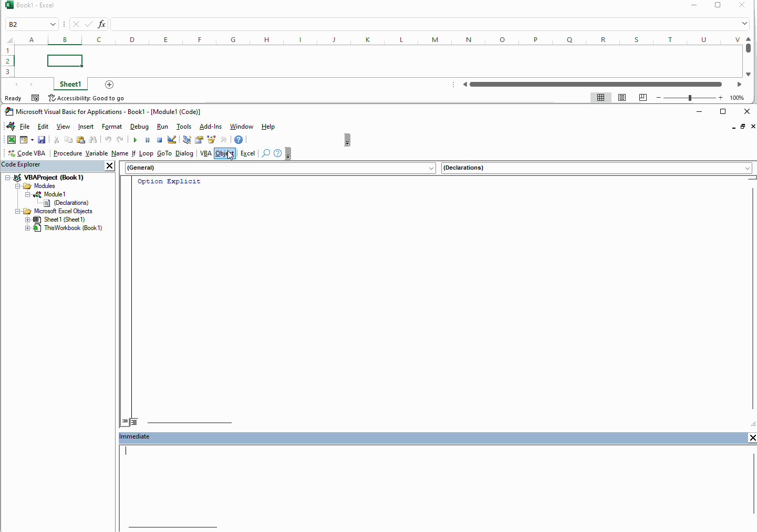Click the Toolbox wrench icon
This screenshot has height=532, width=757.
tap(224, 140)
